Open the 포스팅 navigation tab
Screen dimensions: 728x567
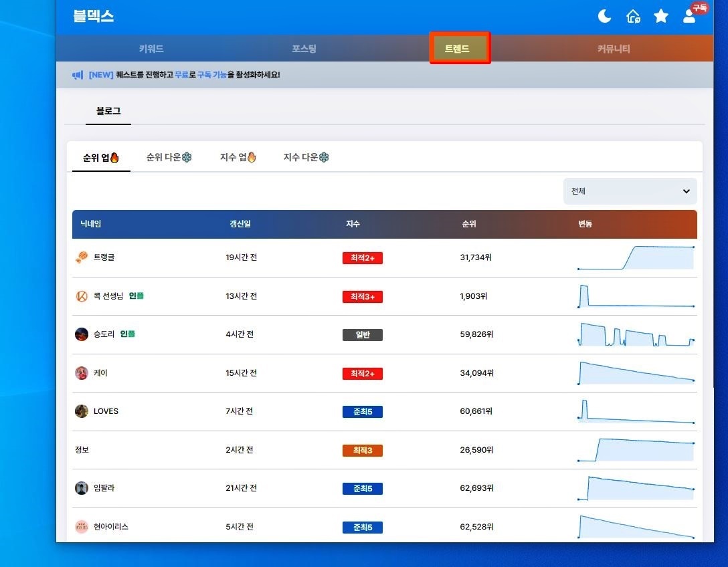pyautogui.click(x=304, y=49)
